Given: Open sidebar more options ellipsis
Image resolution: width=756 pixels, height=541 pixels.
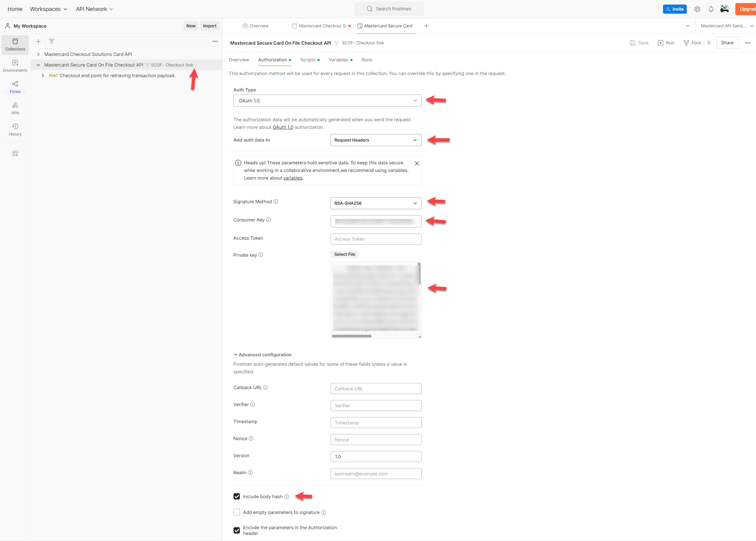Looking at the screenshot, I should [215, 41].
